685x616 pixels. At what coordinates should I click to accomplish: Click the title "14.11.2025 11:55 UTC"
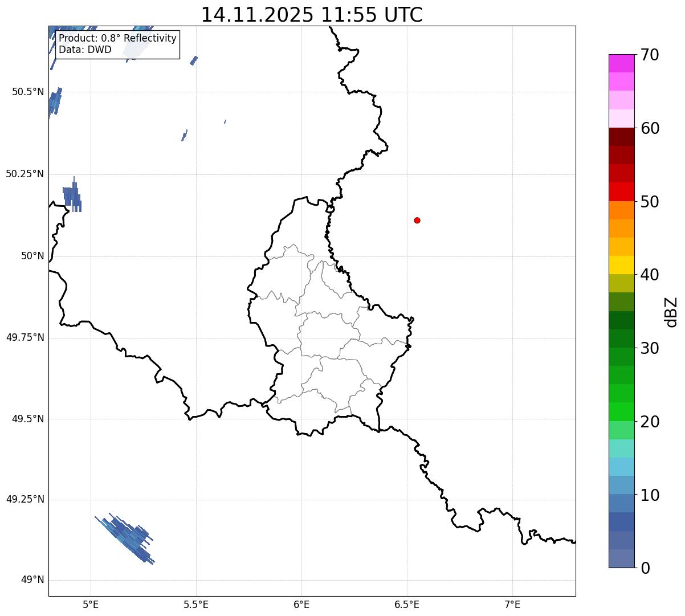coord(312,15)
